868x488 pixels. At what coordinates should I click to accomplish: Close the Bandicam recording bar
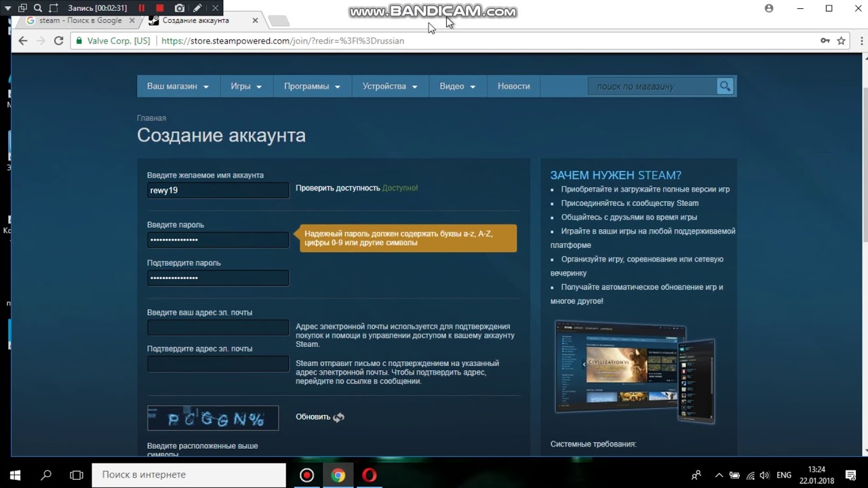216,8
